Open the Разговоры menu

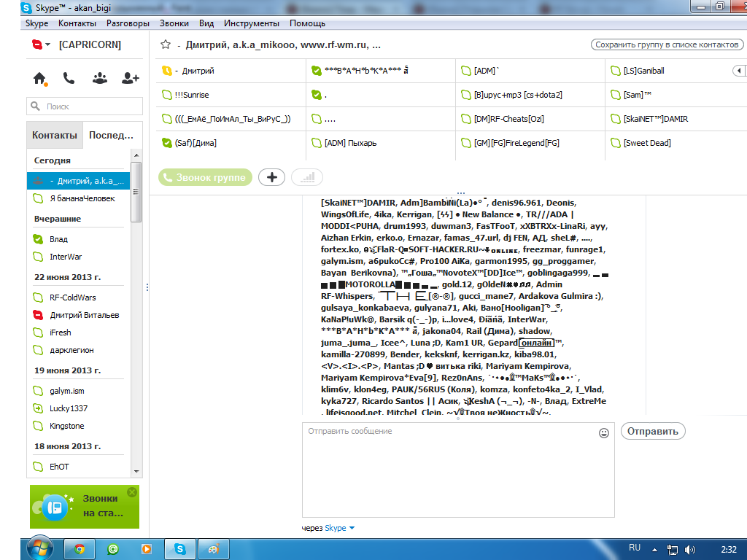[x=128, y=23]
